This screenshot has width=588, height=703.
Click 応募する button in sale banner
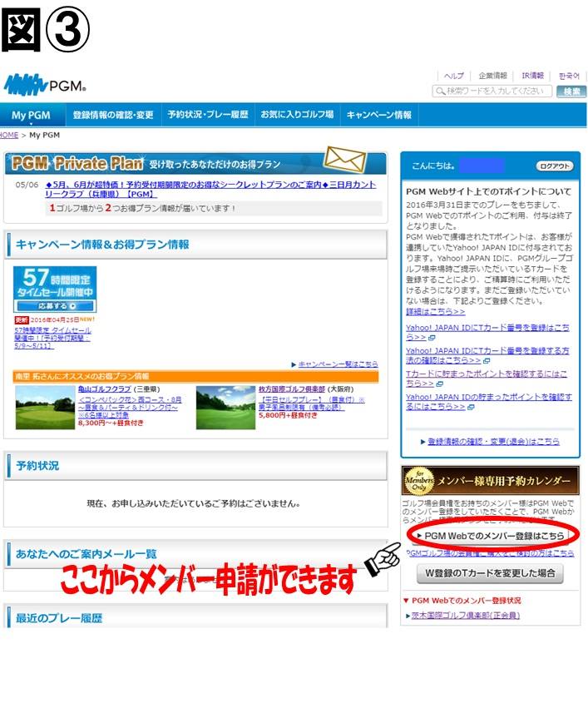point(55,306)
